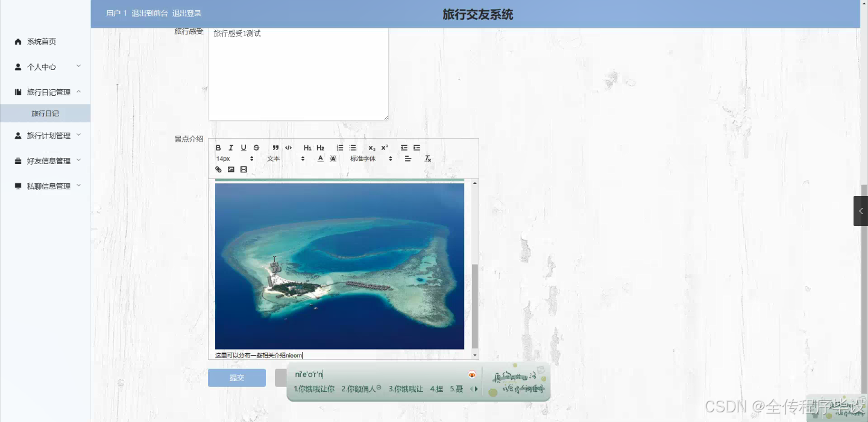Toggle an ordered list in the editor
This screenshot has width=868, height=422.
click(x=339, y=148)
